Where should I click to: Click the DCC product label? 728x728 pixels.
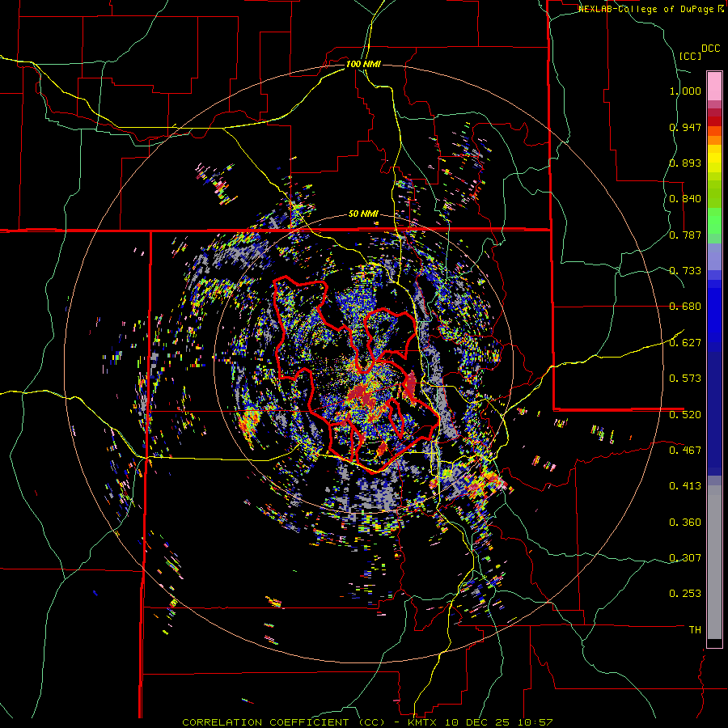tap(710, 49)
